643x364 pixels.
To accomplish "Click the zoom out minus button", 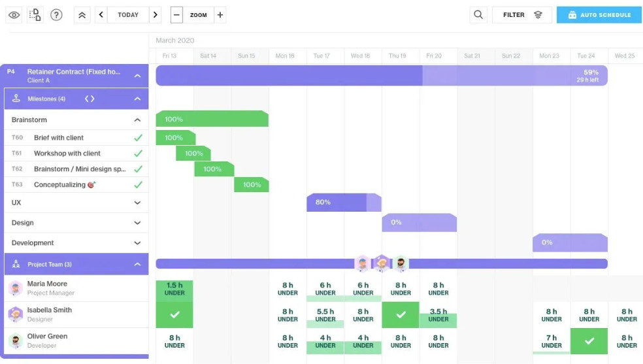I will point(177,15).
